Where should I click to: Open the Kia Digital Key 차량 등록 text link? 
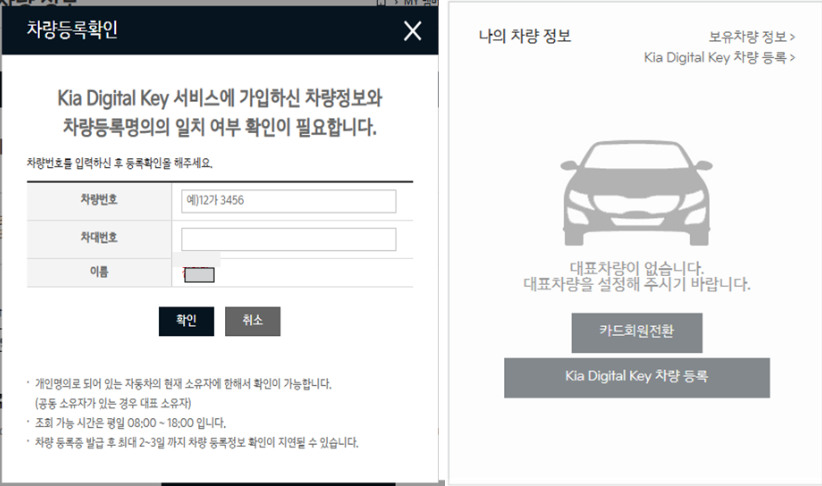click(719, 58)
